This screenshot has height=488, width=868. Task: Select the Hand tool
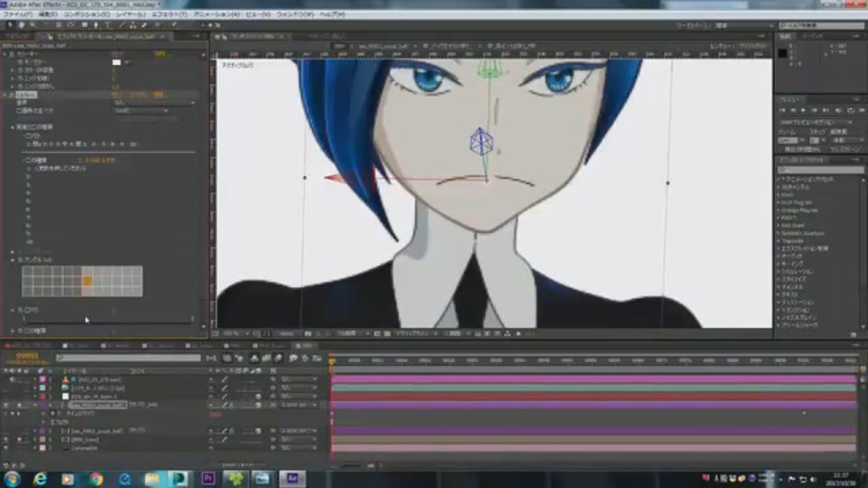[x=22, y=25]
